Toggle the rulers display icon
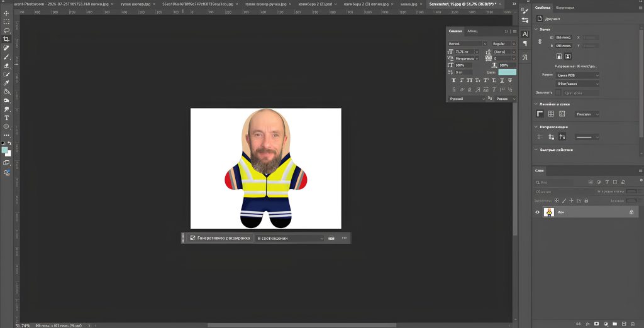 pos(540,114)
